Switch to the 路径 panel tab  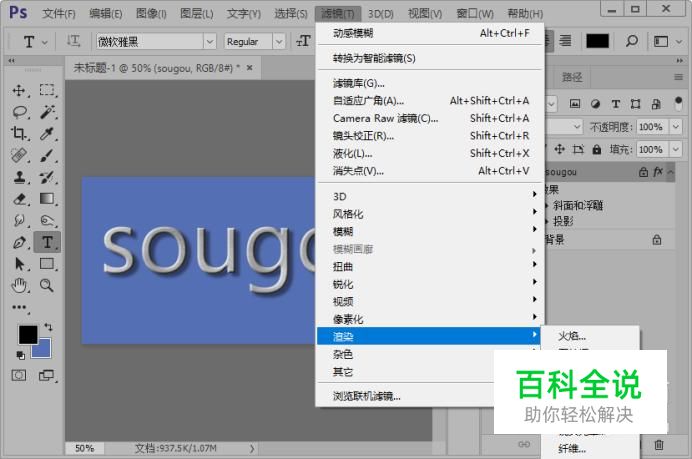pyautogui.click(x=572, y=78)
